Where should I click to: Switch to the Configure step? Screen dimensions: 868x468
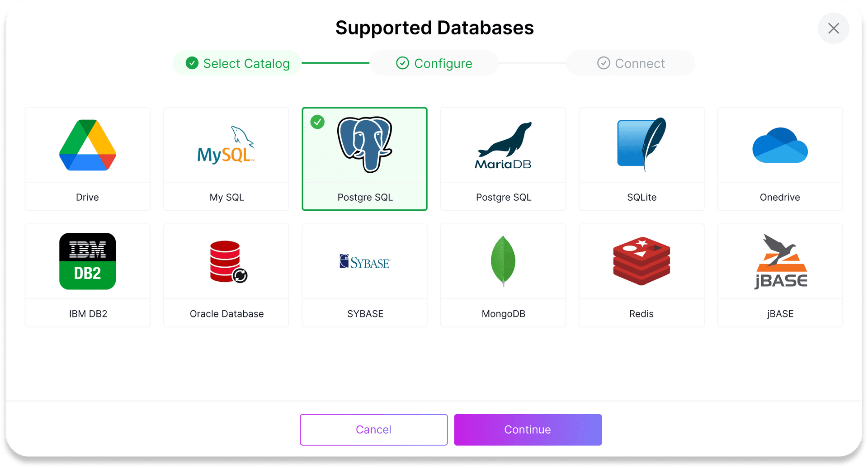(x=434, y=63)
